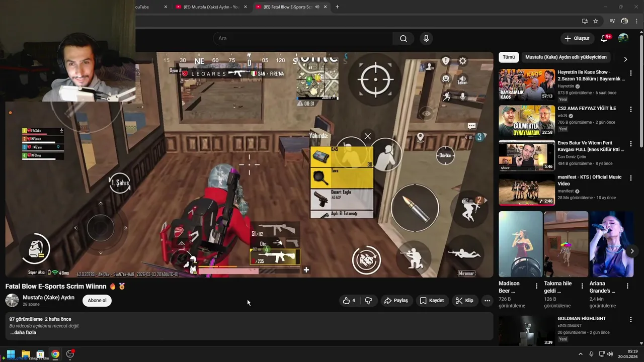This screenshot has width=644, height=362.
Task: Share the video via Paylaş
Action: tap(396, 301)
